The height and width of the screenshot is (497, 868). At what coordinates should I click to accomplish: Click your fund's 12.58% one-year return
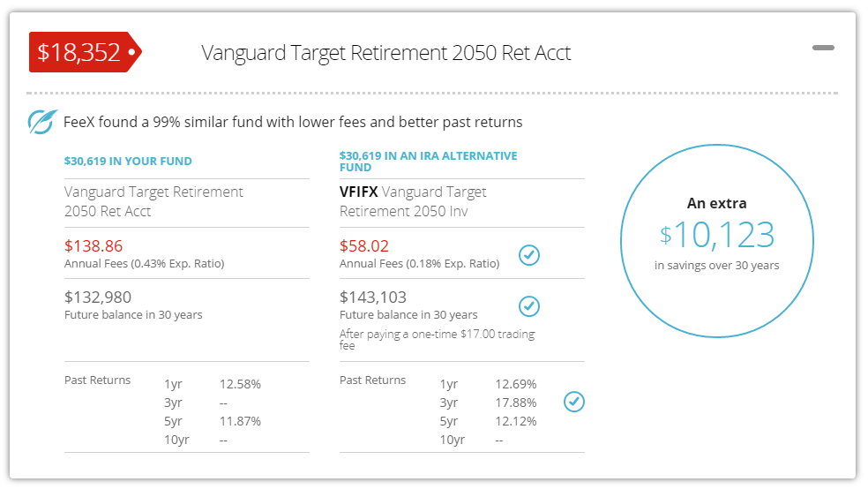point(240,384)
